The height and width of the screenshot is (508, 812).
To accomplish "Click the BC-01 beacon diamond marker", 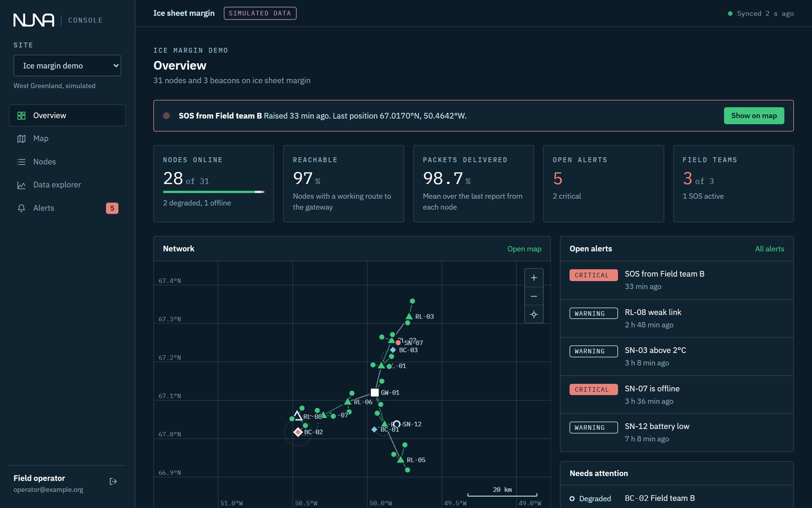I will pyautogui.click(x=374, y=429).
